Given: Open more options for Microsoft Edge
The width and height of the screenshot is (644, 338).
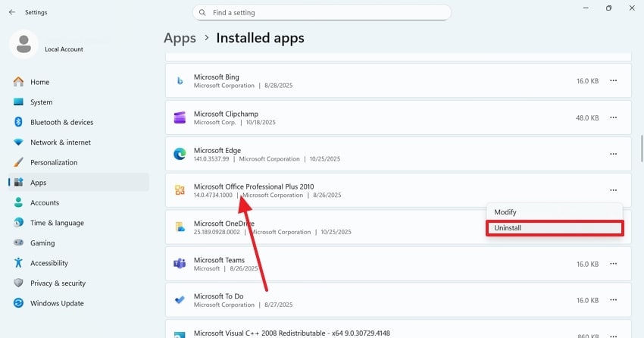Looking at the screenshot, I should click(x=613, y=154).
